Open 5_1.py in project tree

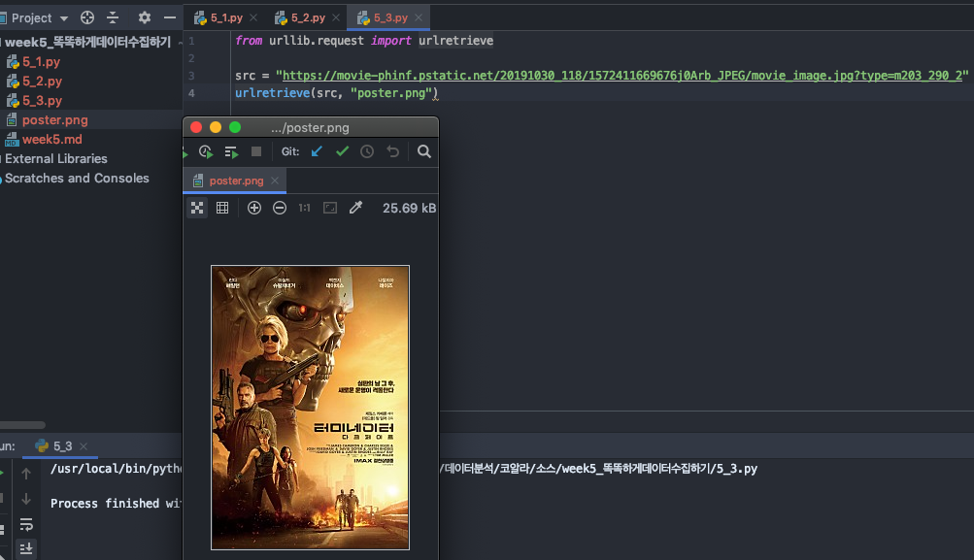pos(41,62)
